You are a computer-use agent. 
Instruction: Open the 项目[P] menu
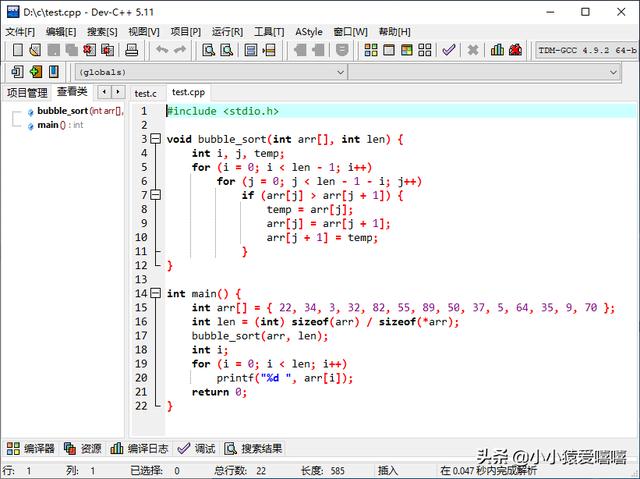185,31
